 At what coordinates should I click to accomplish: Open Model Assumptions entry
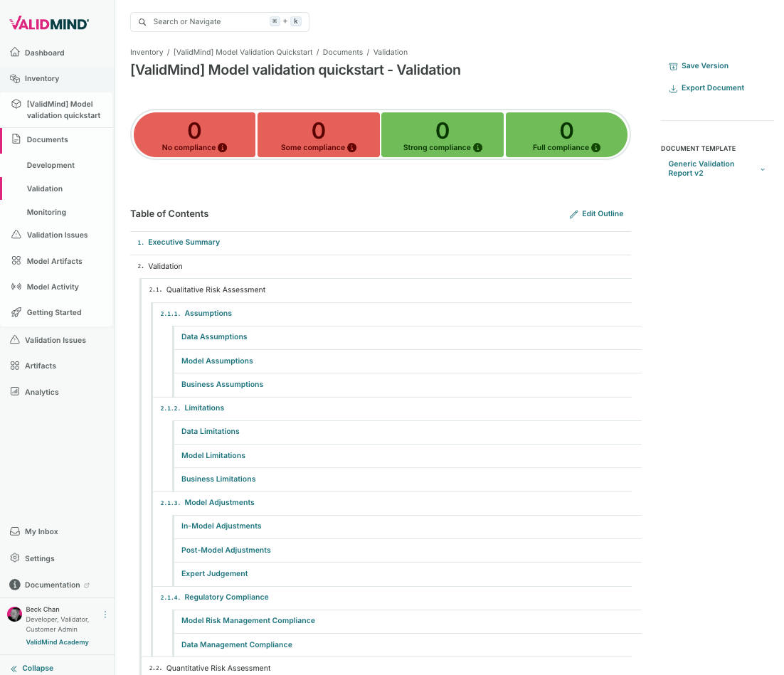click(217, 361)
